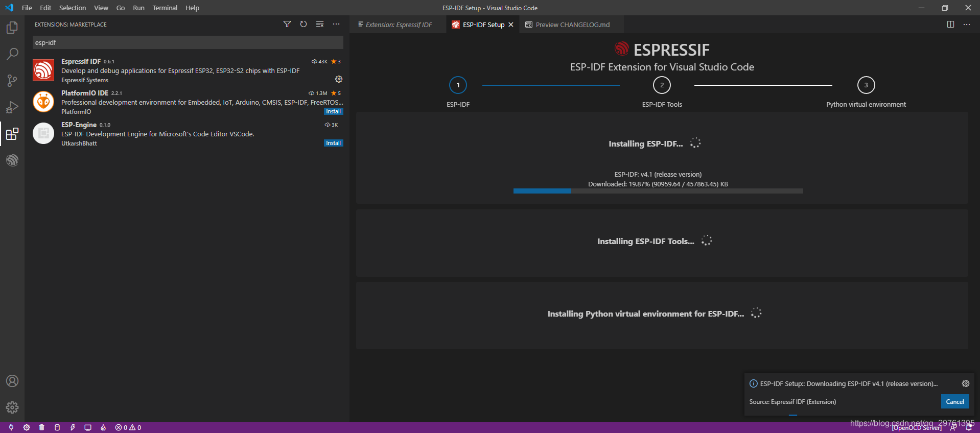The width and height of the screenshot is (980, 433).
Task: Cancel the ESP-IDF download notification
Action: click(955, 401)
